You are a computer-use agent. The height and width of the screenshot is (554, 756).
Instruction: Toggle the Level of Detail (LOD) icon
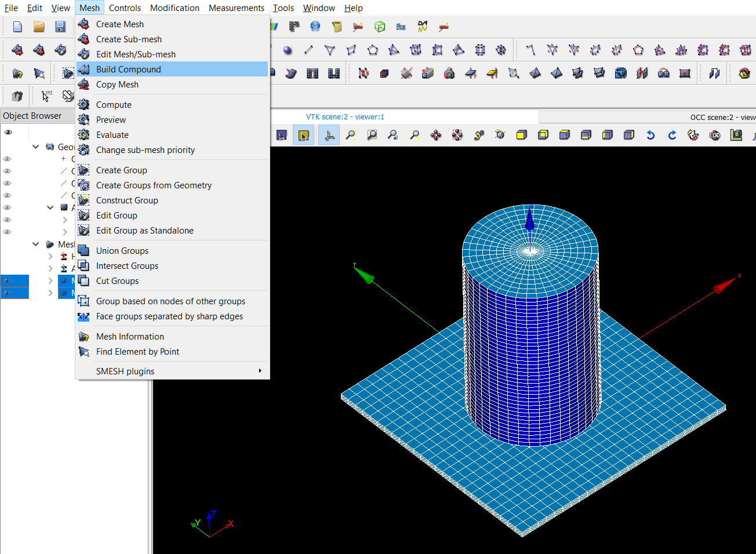tap(715, 135)
